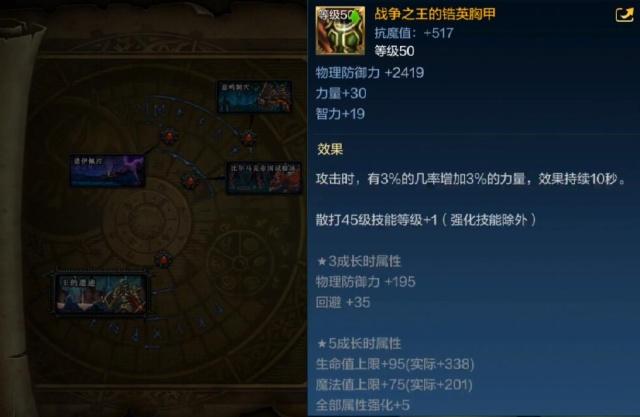Open the 悲鸣洞穴 dungeon thumbnail

(255, 96)
